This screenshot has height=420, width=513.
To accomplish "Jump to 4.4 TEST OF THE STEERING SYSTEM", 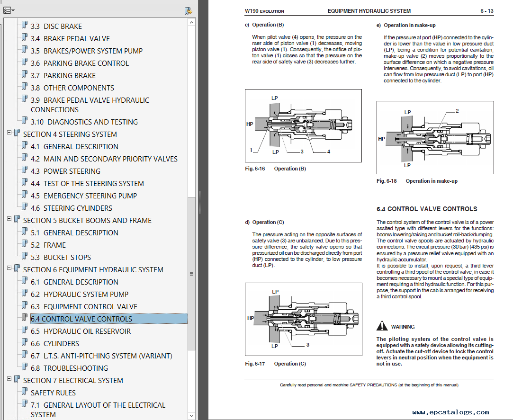I will [x=87, y=184].
